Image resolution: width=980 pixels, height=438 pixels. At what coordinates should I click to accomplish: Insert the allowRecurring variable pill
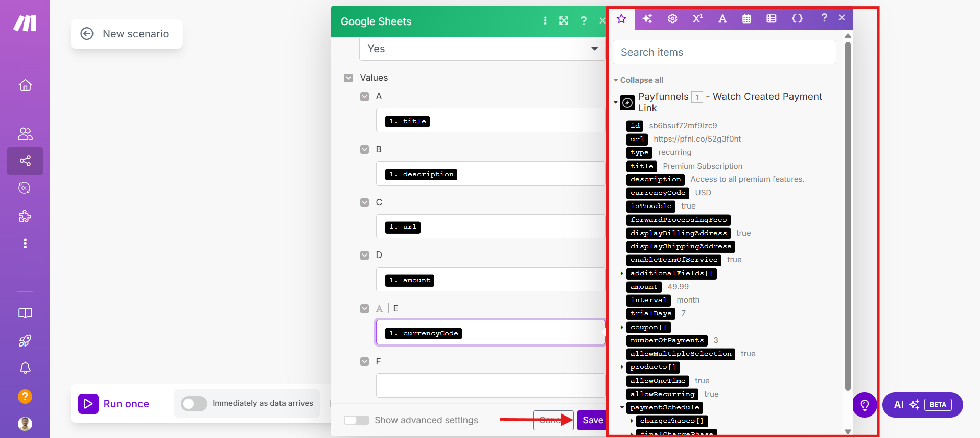point(662,394)
